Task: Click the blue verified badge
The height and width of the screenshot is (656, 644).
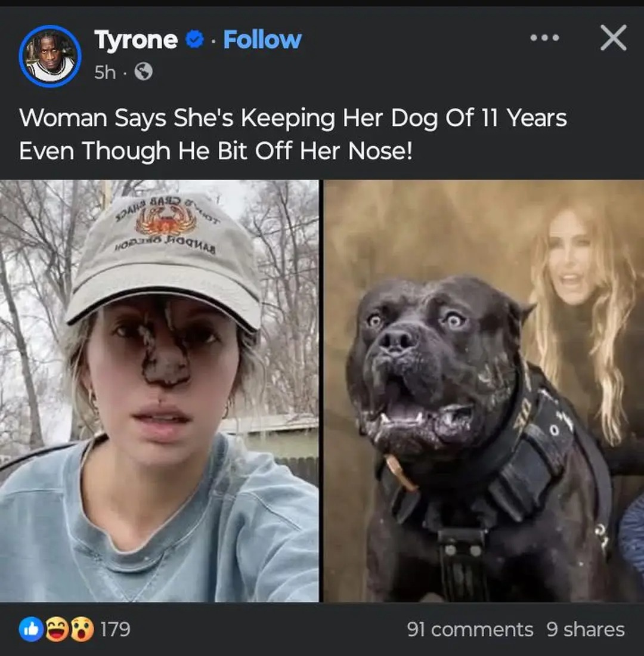Action: click(194, 39)
